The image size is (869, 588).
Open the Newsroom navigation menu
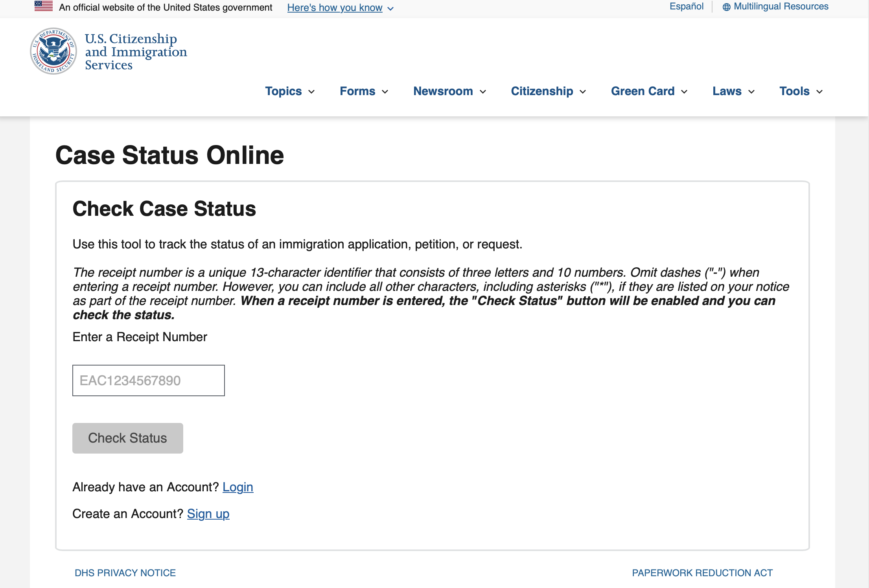(x=450, y=91)
